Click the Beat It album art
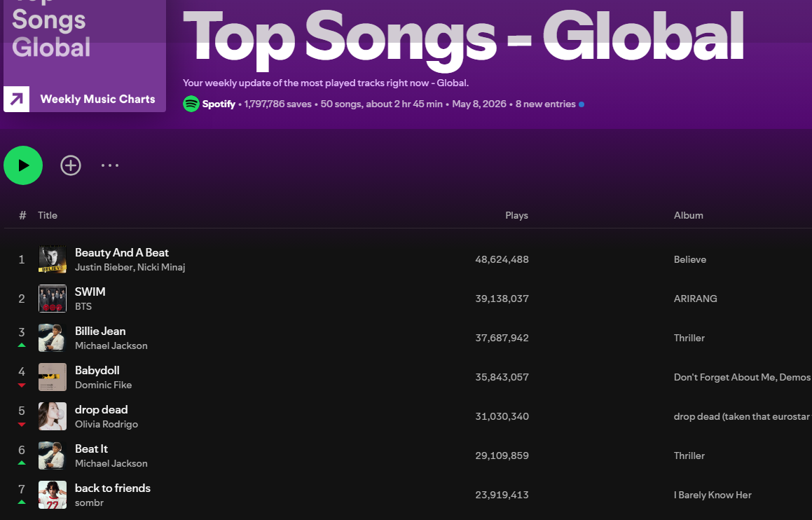812x520 pixels. tap(53, 456)
